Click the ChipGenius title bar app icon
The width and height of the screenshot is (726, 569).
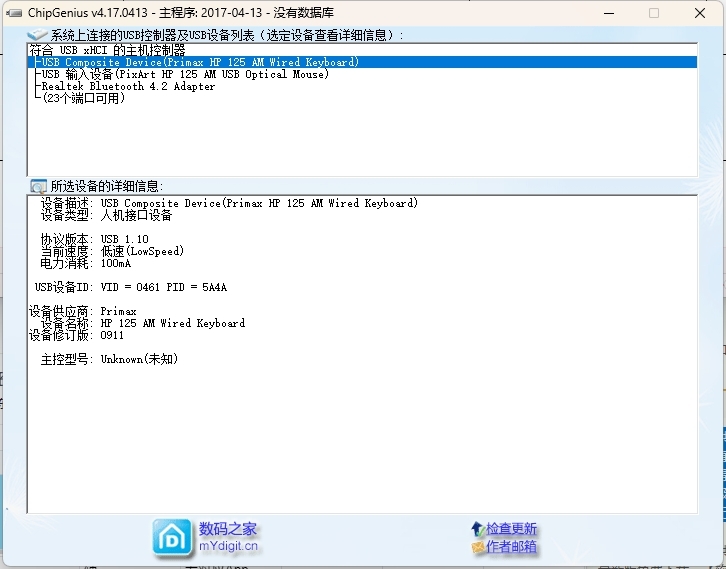pos(14,13)
